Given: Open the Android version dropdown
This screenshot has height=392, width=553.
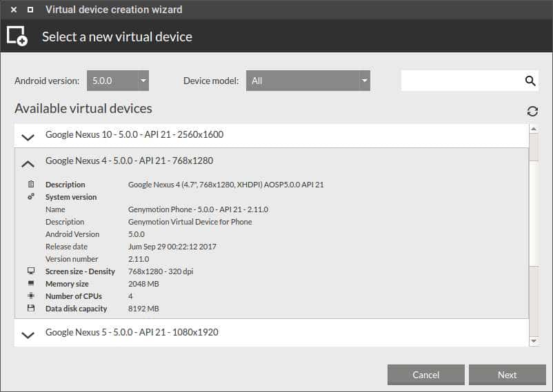Looking at the screenshot, I should [x=118, y=81].
